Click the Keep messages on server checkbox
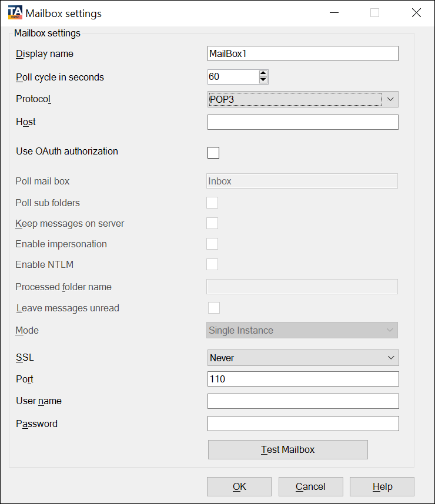The image size is (435, 504). (x=212, y=223)
